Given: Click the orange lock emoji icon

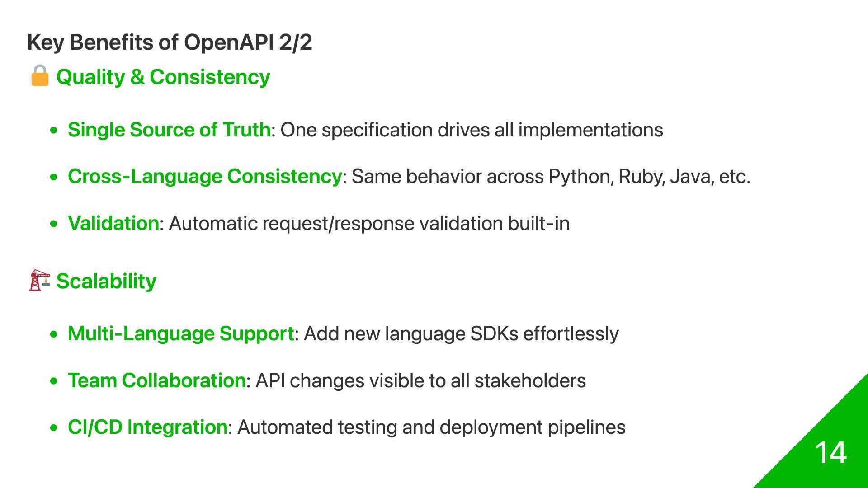Looking at the screenshot, I should pyautogui.click(x=40, y=75).
